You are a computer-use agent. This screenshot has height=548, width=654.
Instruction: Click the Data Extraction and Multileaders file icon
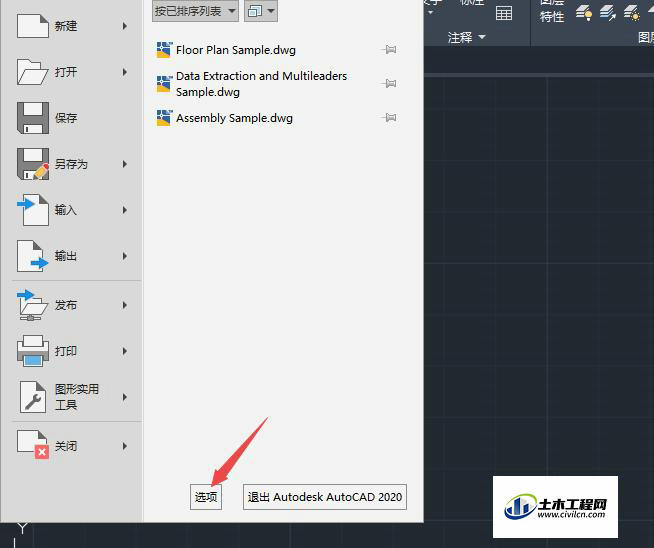(164, 83)
